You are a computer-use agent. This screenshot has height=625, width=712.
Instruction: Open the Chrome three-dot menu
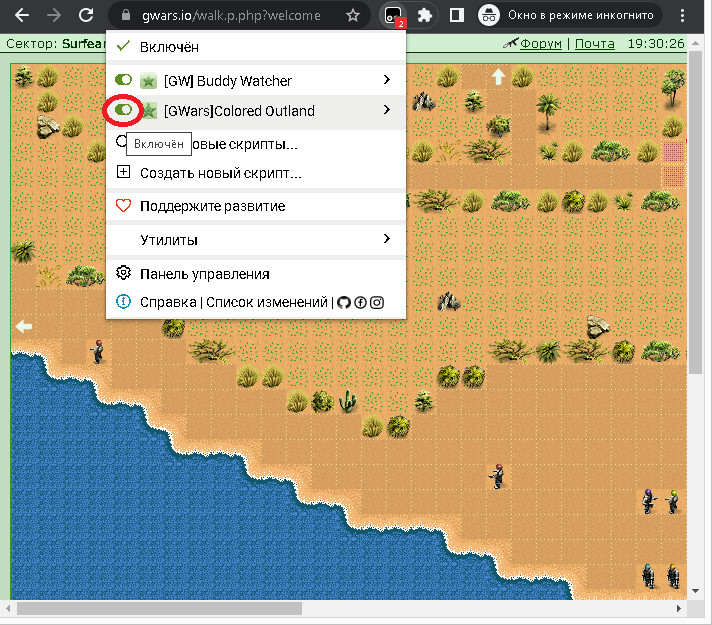tap(682, 15)
